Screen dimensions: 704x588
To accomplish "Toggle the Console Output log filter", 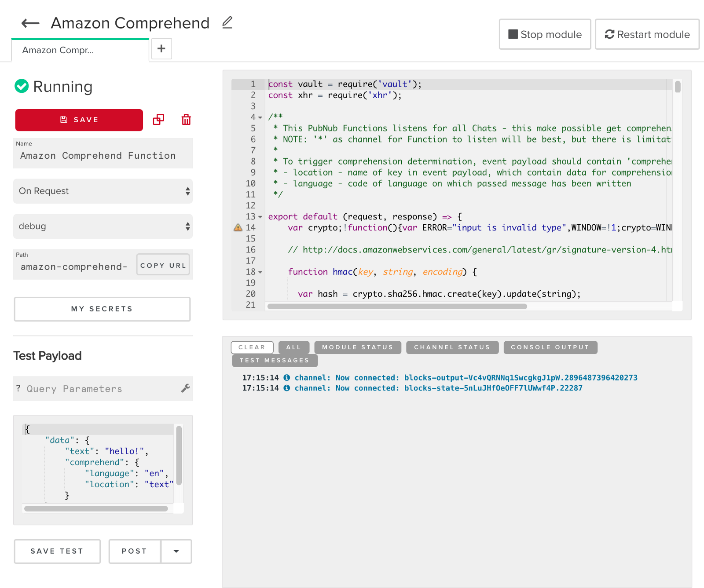I will click(550, 347).
